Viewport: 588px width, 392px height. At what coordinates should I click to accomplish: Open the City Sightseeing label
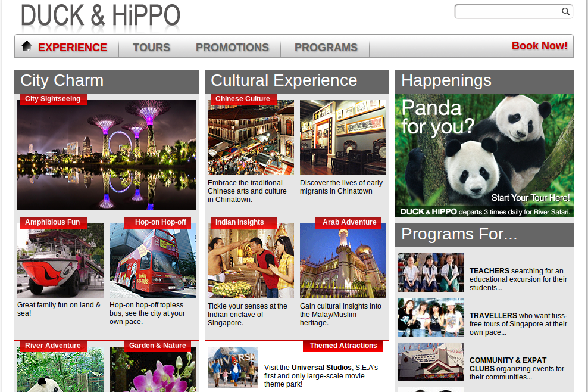point(52,99)
